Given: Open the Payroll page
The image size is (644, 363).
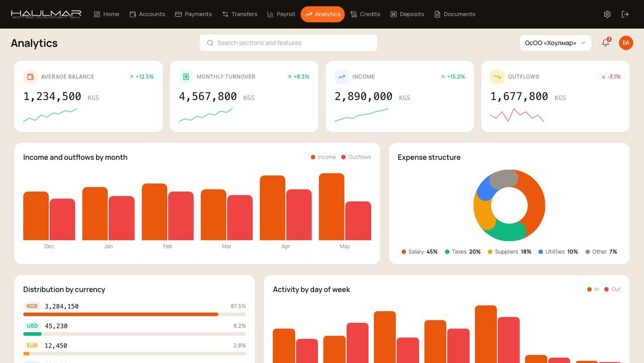Looking at the screenshot, I should [x=281, y=14].
